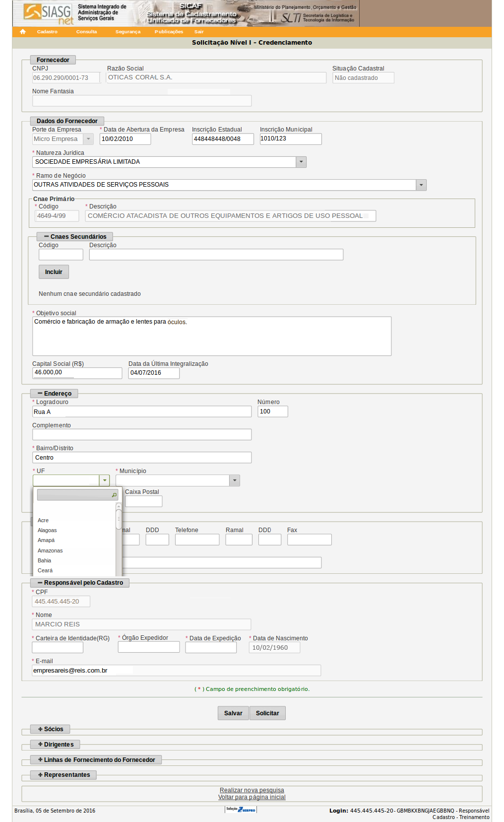
Task: Open the Publicações menu
Action: (169, 32)
